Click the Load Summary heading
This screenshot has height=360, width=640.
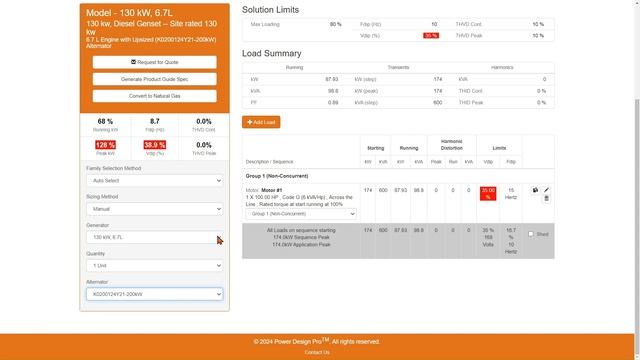(x=272, y=53)
